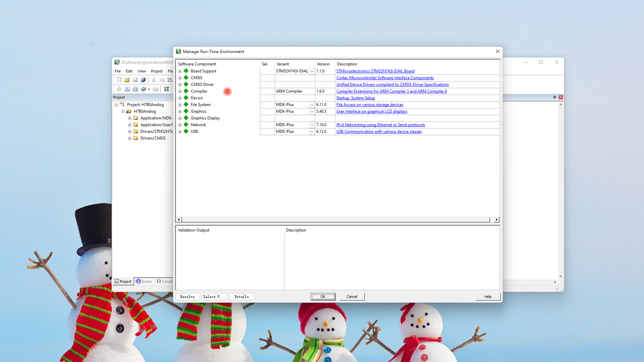Click the Build target toolbar icon

point(127,89)
